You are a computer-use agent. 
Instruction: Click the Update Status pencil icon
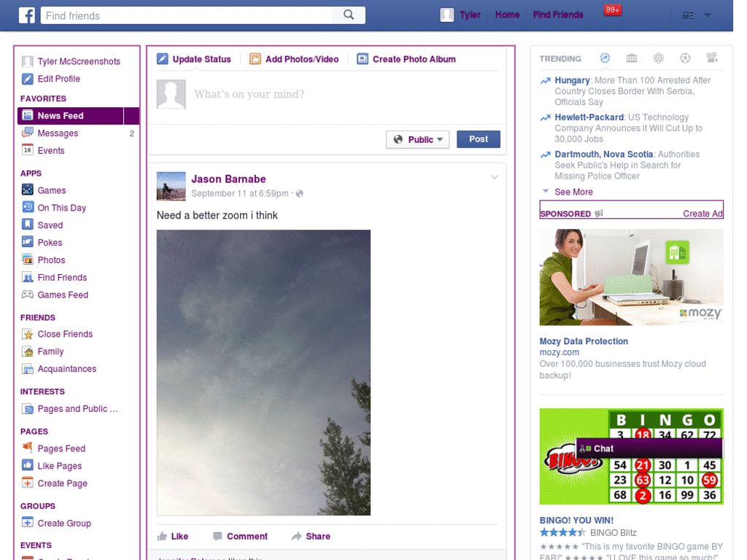[x=163, y=58]
